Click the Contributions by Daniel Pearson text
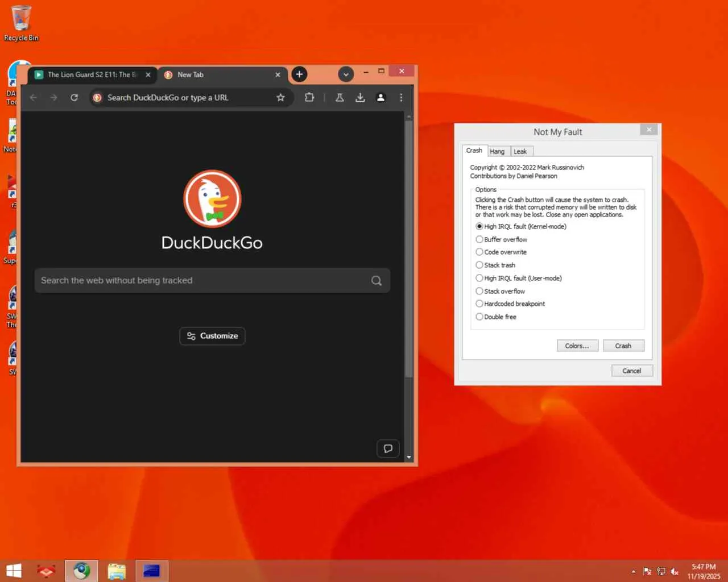Screen dimensions: 728x582 tap(514, 176)
